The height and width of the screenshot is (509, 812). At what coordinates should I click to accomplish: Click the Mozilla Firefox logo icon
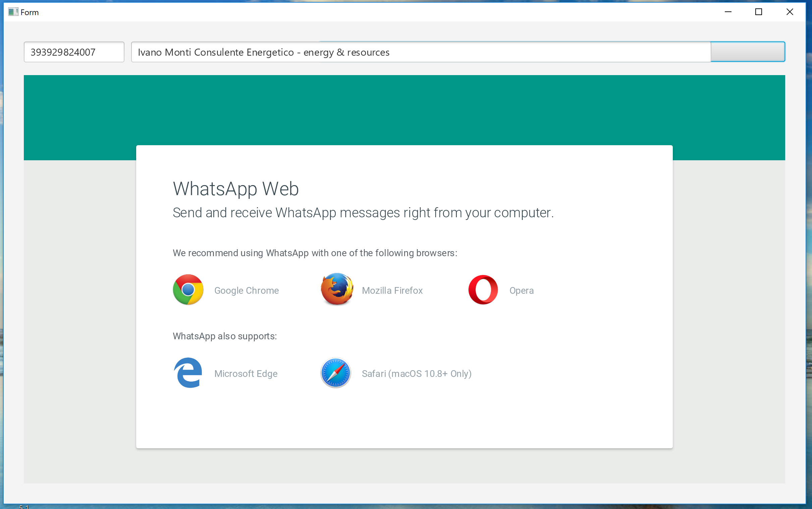point(337,289)
